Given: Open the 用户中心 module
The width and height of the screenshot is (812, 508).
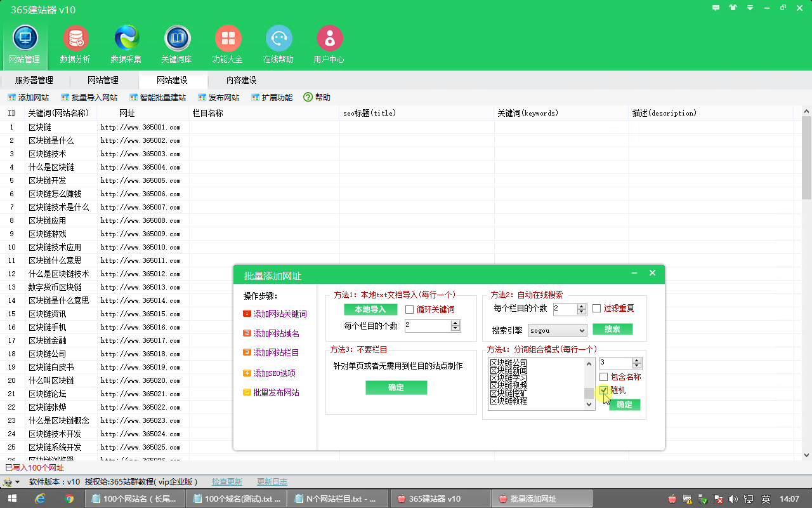Looking at the screenshot, I should pos(329,44).
